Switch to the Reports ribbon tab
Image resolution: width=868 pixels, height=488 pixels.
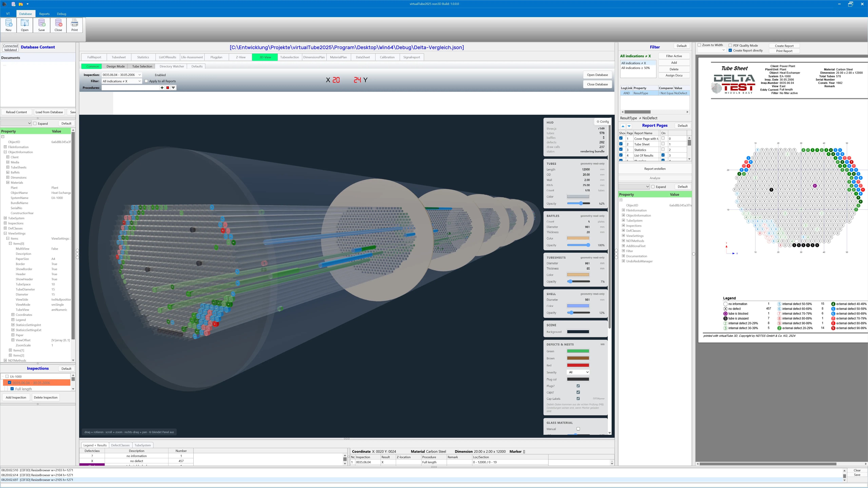coord(44,14)
